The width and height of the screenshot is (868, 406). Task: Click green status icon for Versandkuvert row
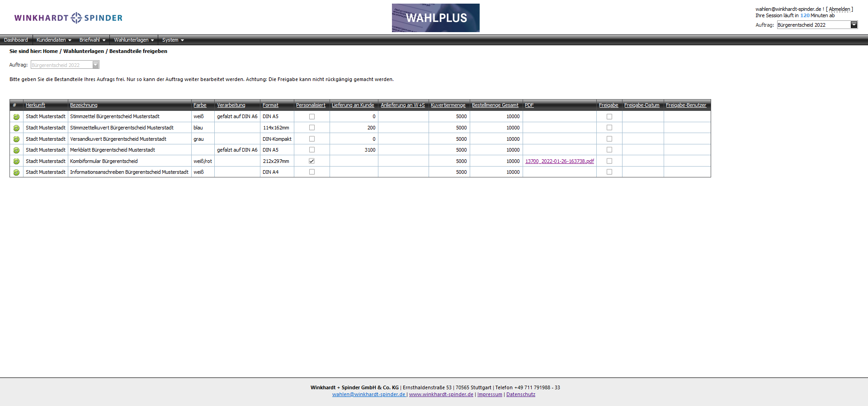(16, 139)
